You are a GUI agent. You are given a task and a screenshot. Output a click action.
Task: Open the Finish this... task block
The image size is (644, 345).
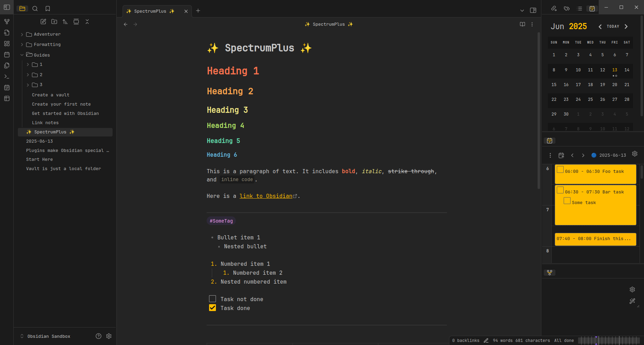(595, 239)
